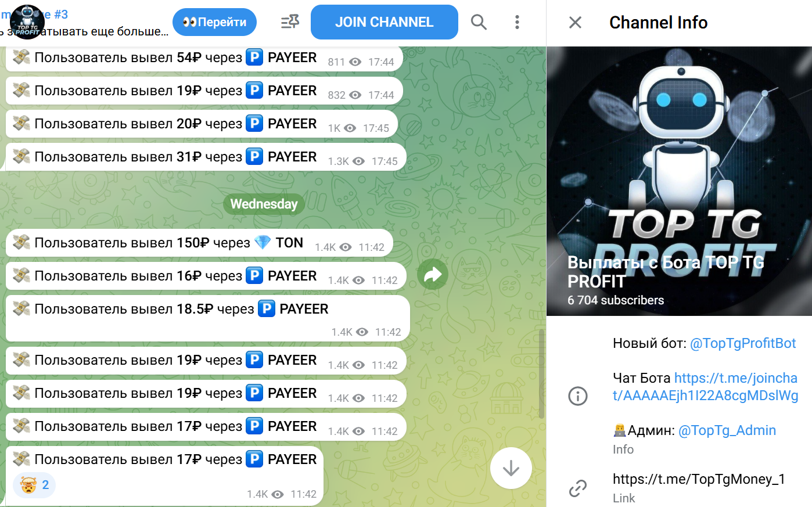812x507 pixels.
Task: Click the '6 704 subscribers' text
Action: [616, 300]
